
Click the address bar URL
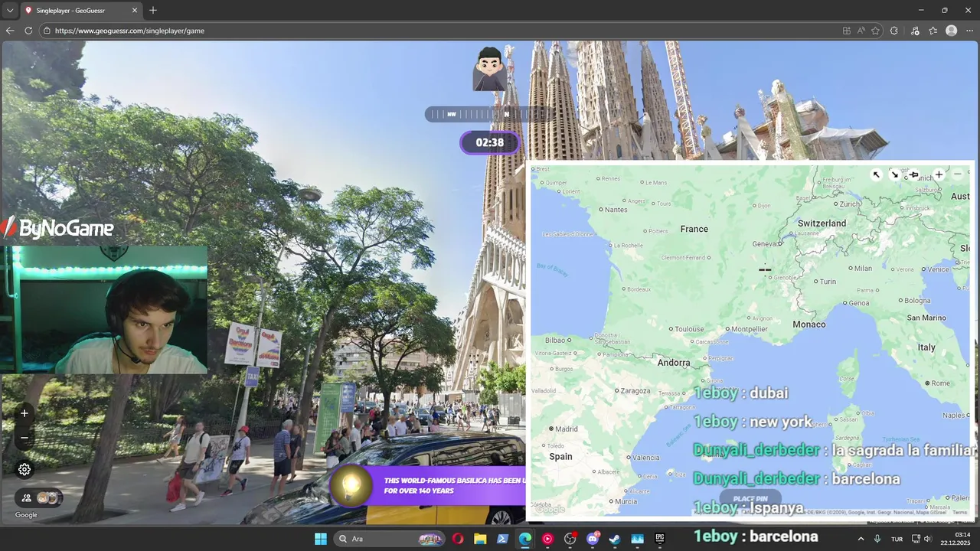point(130,31)
